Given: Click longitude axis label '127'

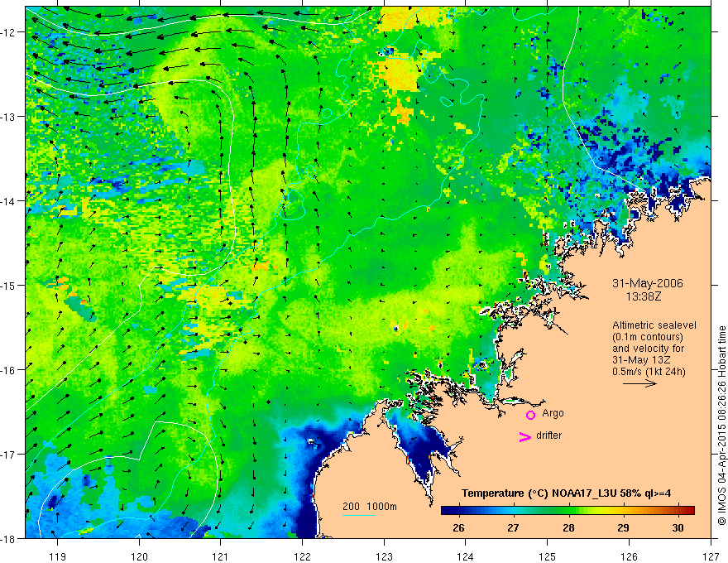Looking at the screenshot, I should pos(711,556).
